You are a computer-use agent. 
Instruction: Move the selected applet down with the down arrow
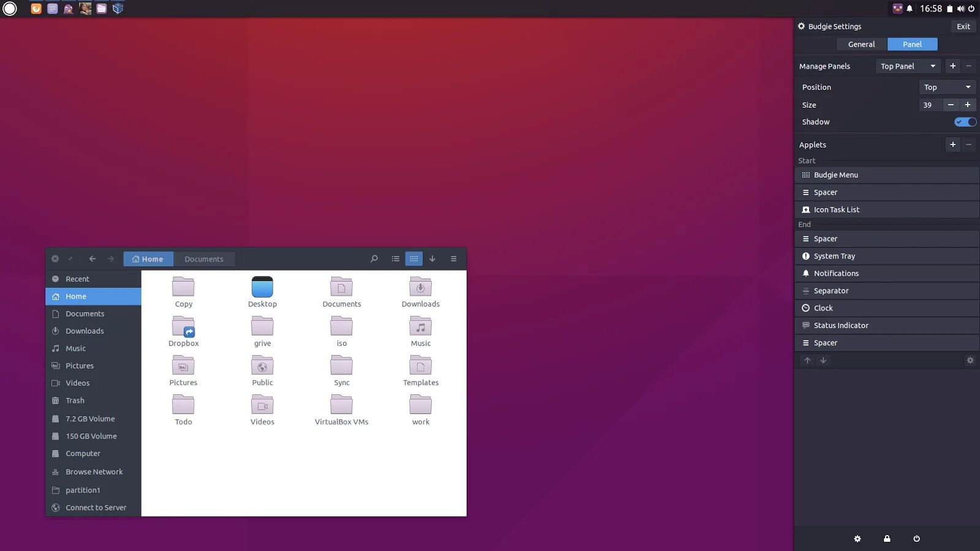click(x=823, y=361)
